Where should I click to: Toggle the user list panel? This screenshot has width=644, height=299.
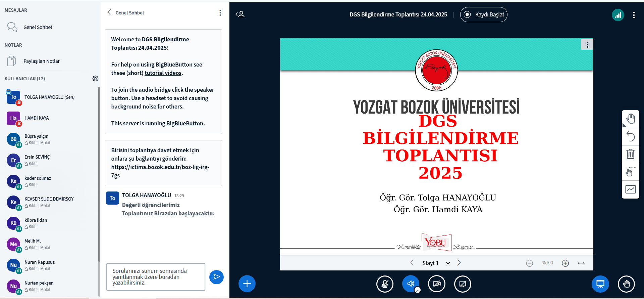(240, 14)
